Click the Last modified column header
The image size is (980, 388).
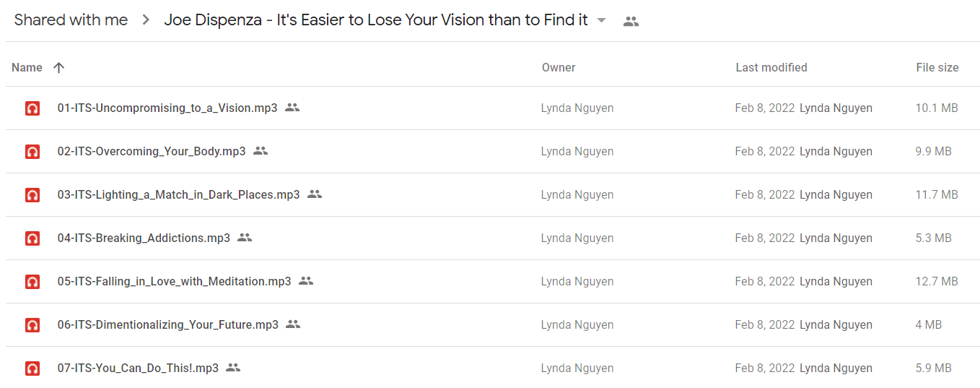tap(771, 67)
